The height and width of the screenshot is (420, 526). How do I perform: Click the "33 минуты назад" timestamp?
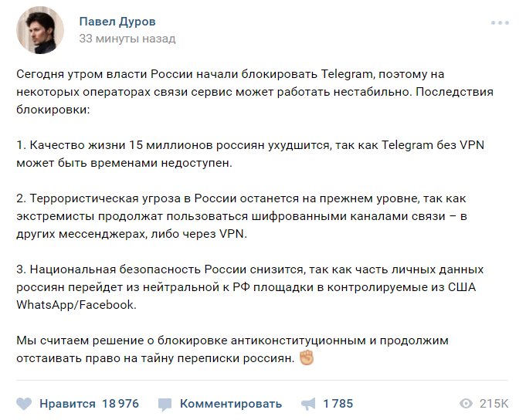[x=127, y=39]
